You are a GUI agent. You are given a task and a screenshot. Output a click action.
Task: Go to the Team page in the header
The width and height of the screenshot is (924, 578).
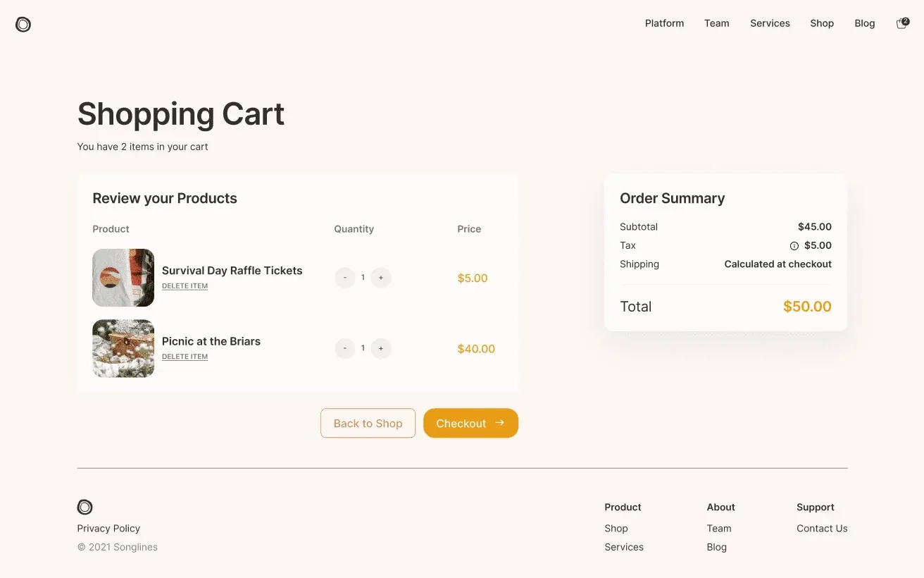pyautogui.click(x=717, y=23)
